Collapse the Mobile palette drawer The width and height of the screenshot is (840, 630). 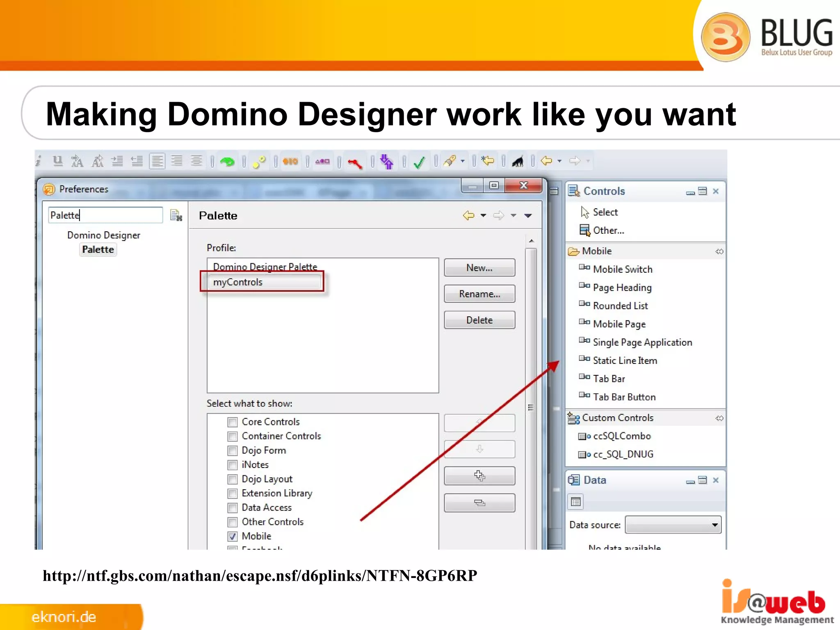pos(646,251)
